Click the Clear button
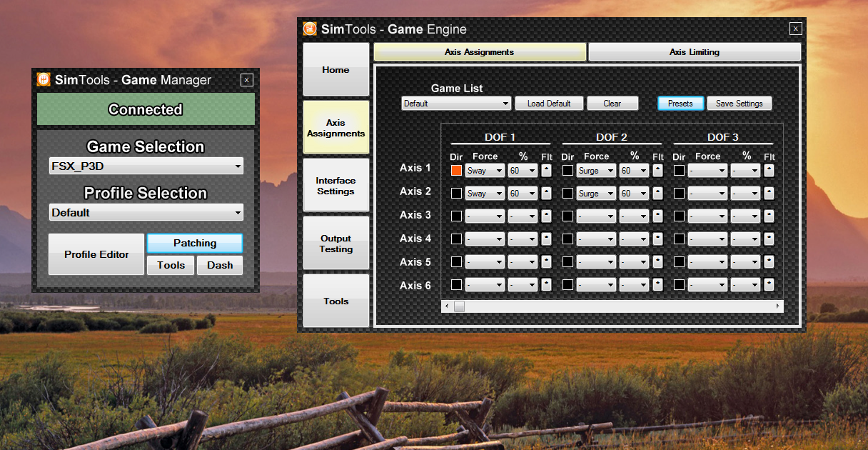 [x=612, y=104]
